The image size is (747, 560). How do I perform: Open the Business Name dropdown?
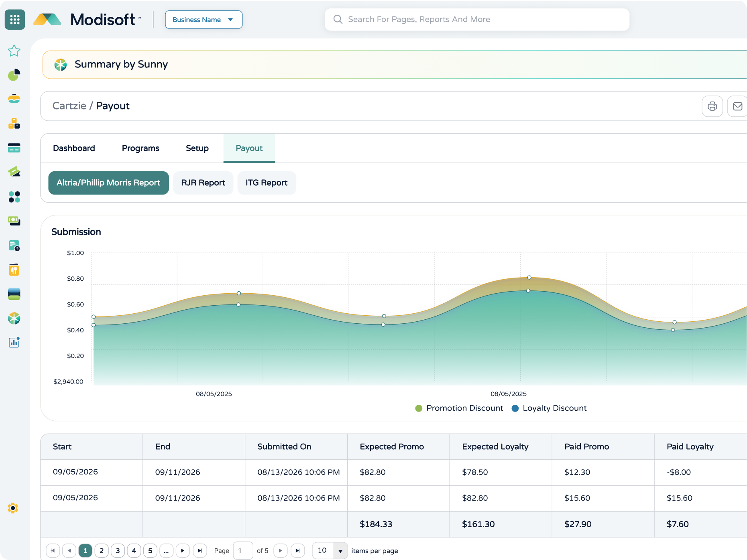(204, 20)
